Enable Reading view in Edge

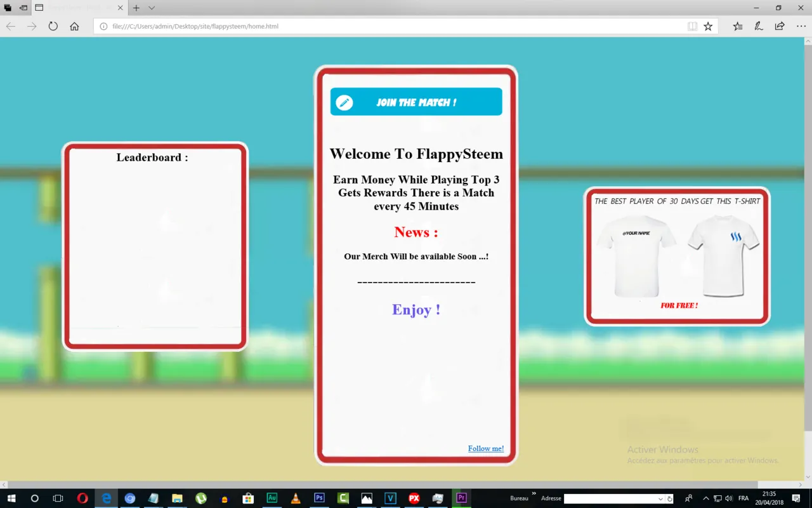pos(692,27)
